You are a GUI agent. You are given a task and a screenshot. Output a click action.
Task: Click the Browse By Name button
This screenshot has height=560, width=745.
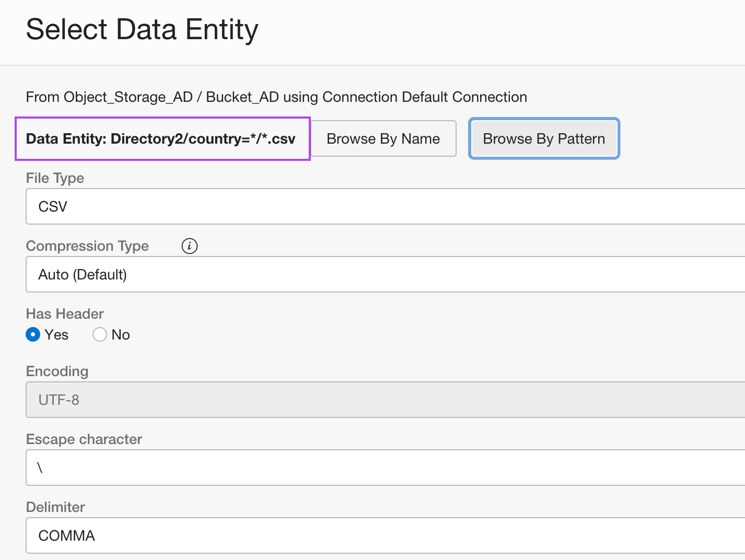[x=383, y=139]
